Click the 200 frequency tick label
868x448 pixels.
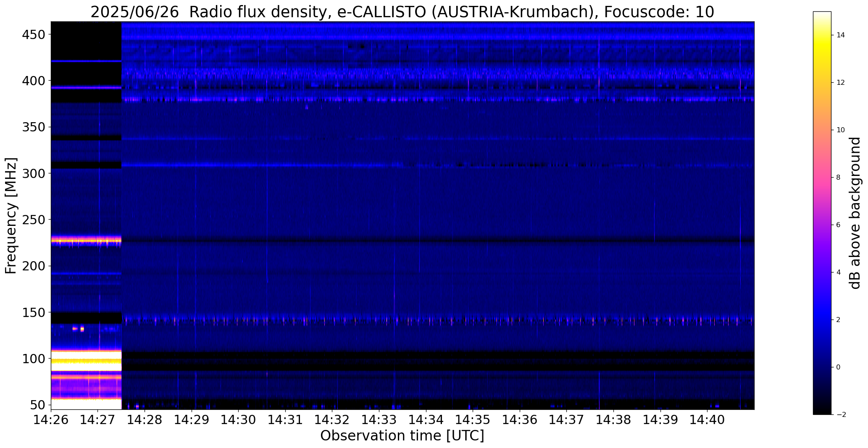pos(33,266)
